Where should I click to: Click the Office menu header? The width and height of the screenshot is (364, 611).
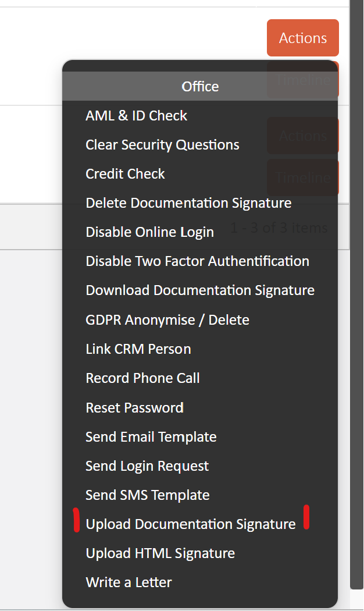[200, 86]
